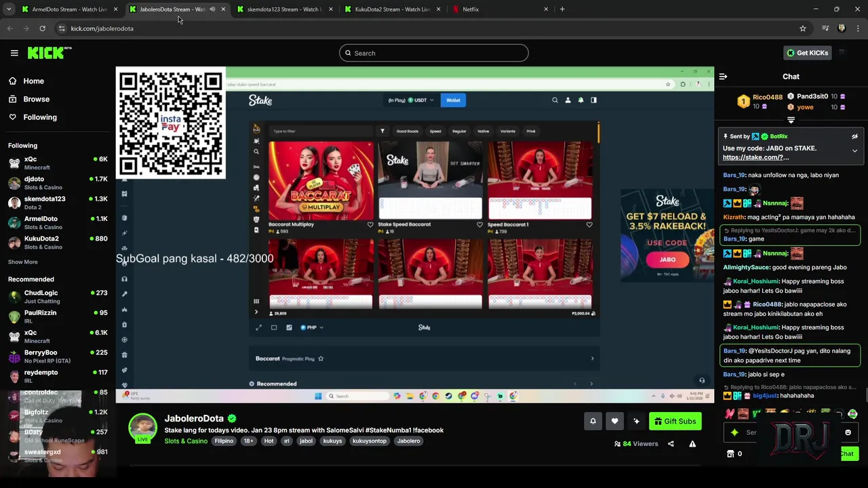The image size is (868, 488).
Task: Open the stake.com link in pinned message
Action: point(755,157)
